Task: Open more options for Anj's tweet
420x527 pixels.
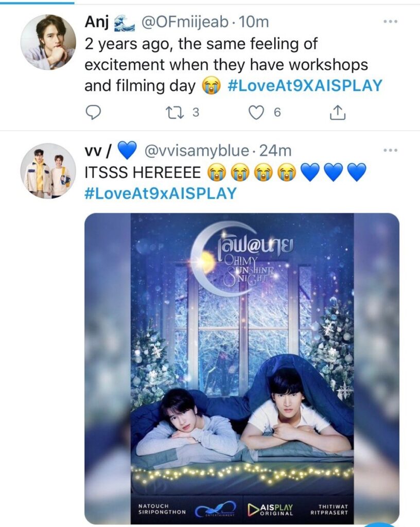Action: (x=391, y=22)
